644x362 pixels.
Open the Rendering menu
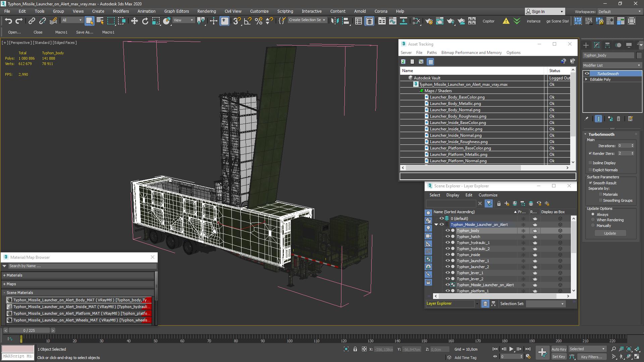tap(207, 11)
